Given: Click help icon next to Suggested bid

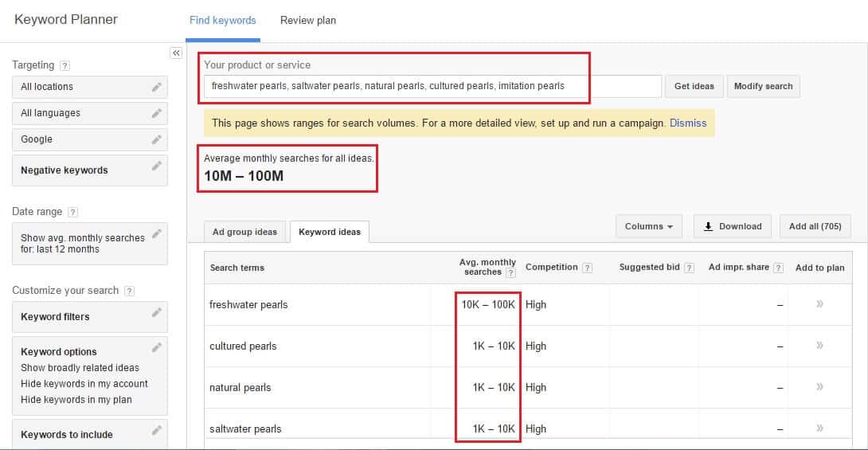Looking at the screenshot, I should point(689,268).
